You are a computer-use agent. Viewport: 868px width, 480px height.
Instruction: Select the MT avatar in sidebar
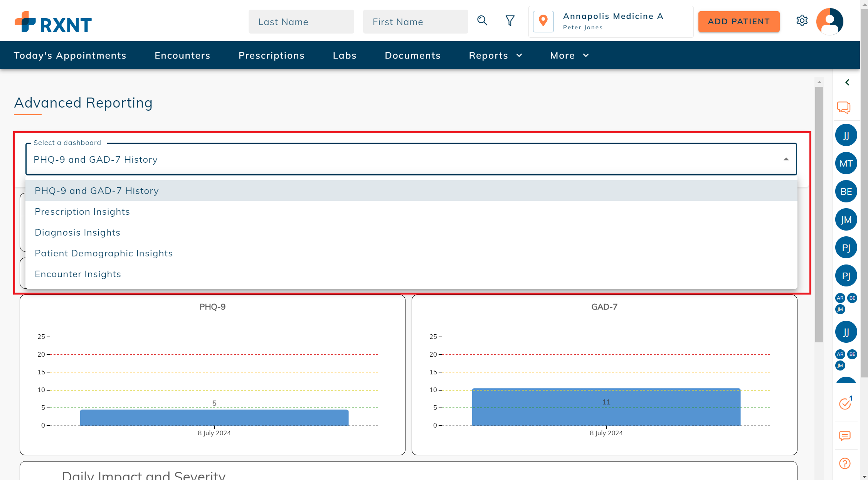tap(846, 163)
